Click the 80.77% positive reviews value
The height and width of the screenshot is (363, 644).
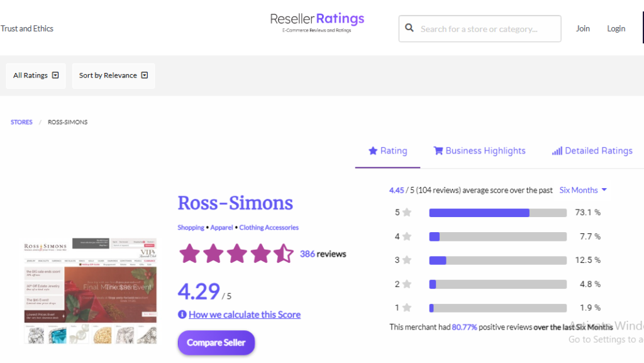coord(464,327)
